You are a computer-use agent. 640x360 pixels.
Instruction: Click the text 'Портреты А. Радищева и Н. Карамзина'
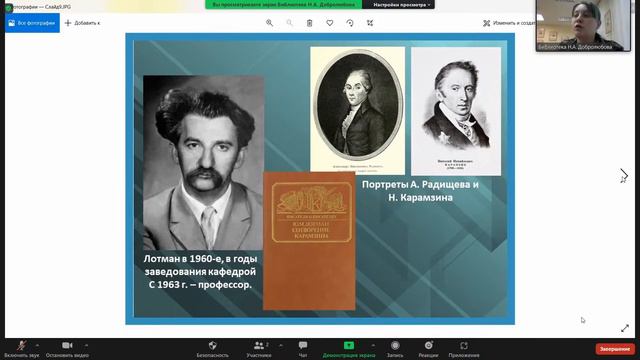(x=420, y=191)
